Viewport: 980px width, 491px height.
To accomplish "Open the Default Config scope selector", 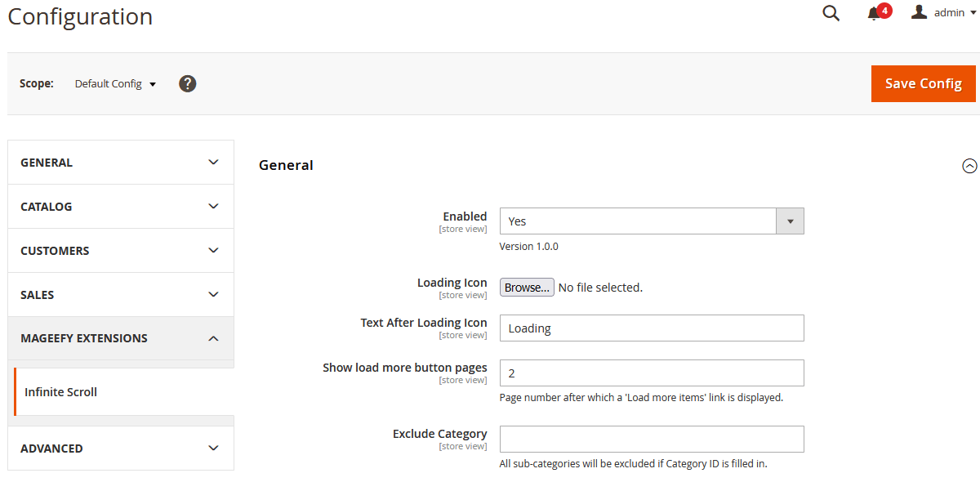I will point(115,83).
